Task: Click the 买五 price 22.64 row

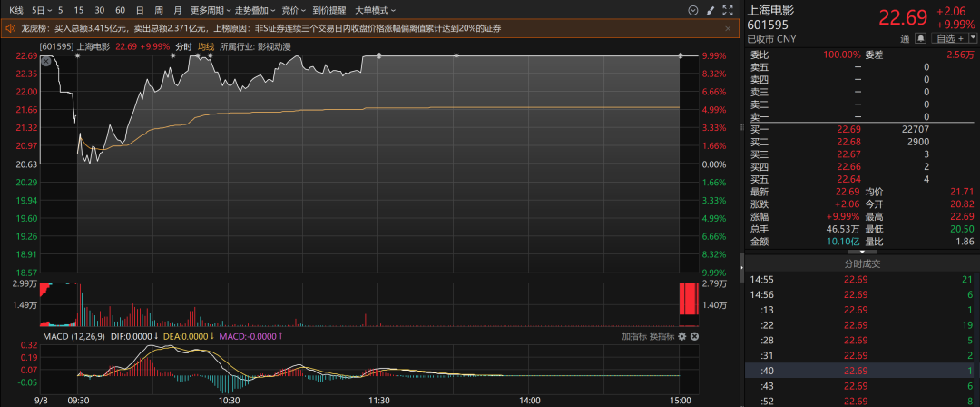Action: point(862,180)
